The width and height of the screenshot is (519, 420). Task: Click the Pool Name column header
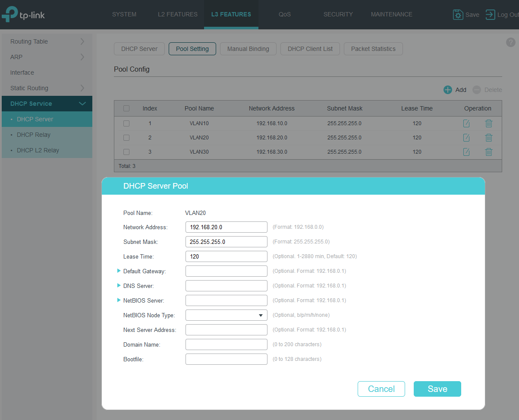click(199, 108)
